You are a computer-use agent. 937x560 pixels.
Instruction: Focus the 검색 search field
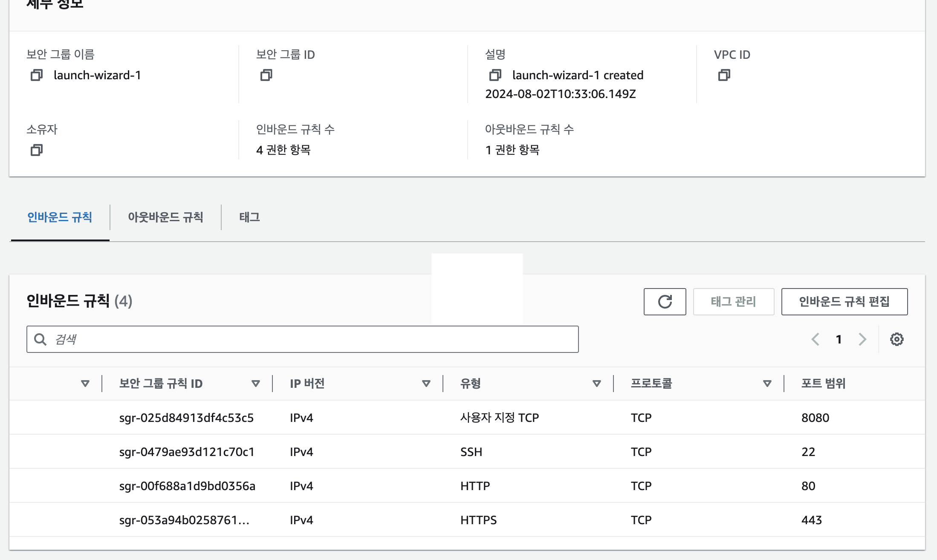coord(303,339)
